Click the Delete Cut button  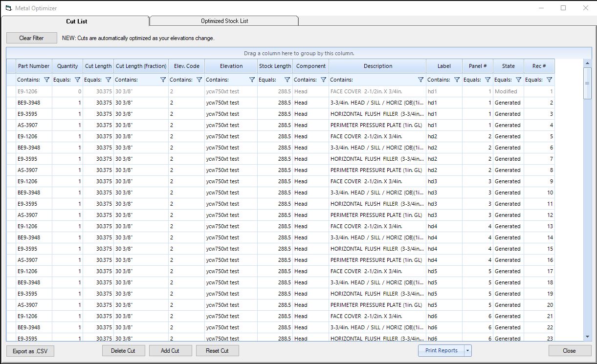tap(123, 351)
